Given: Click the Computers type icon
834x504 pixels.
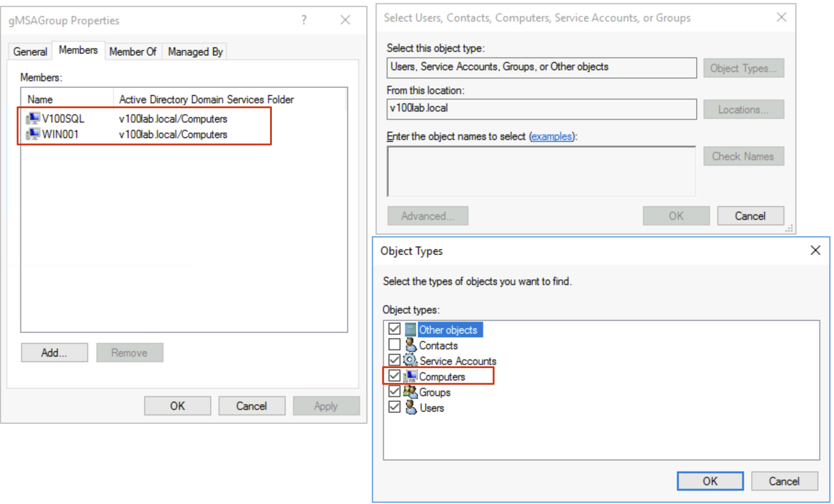Looking at the screenshot, I should coord(411,376).
